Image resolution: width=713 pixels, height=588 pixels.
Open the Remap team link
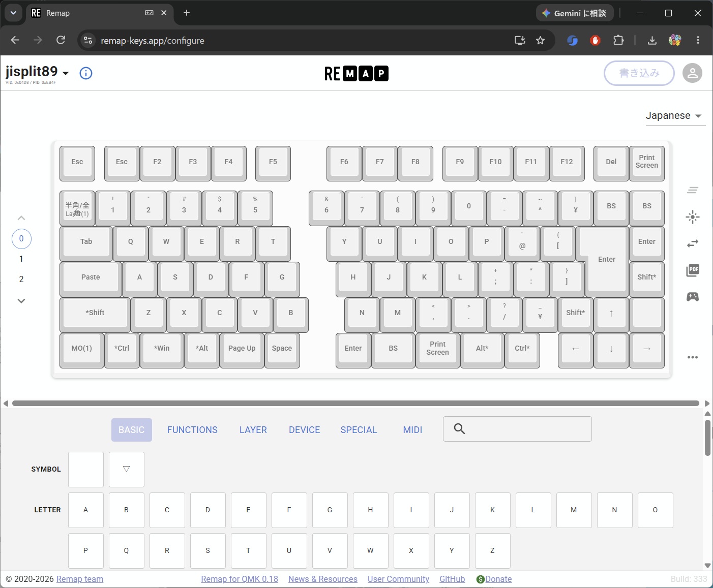(80, 579)
